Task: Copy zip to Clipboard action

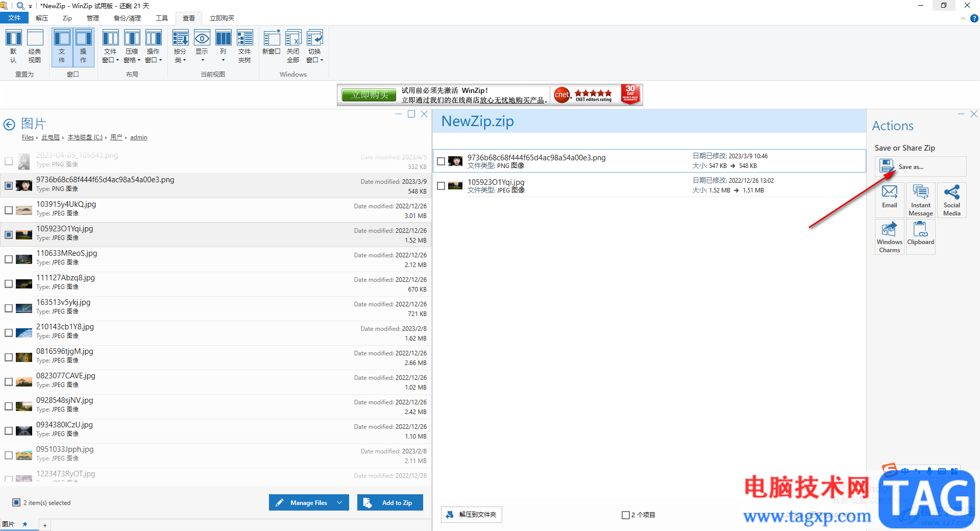Action: click(921, 237)
